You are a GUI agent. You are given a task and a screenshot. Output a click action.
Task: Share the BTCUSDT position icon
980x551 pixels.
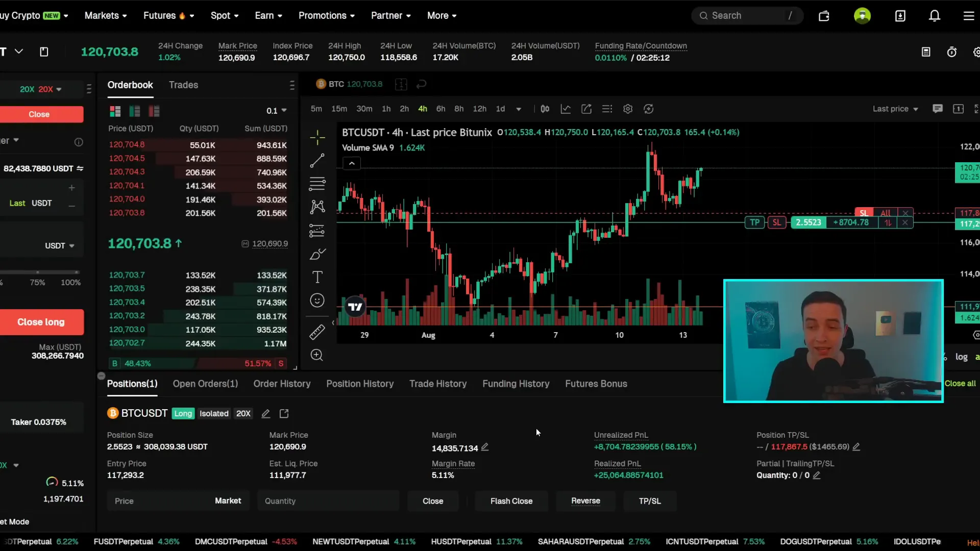click(284, 414)
